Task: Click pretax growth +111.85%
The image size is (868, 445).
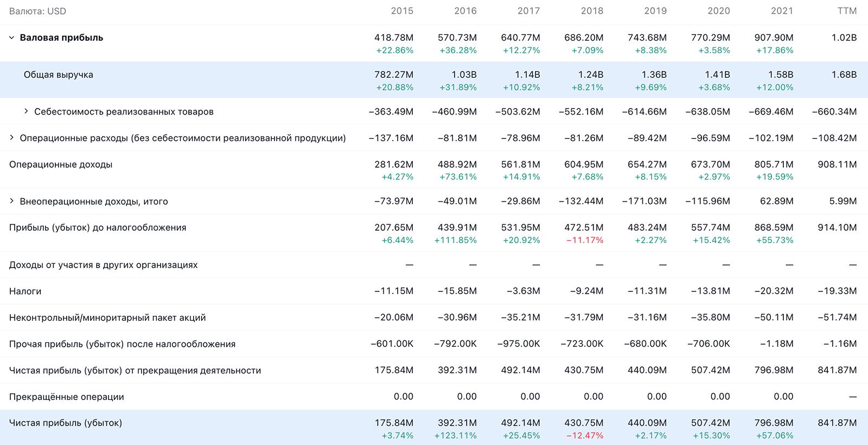Action: click(455, 240)
